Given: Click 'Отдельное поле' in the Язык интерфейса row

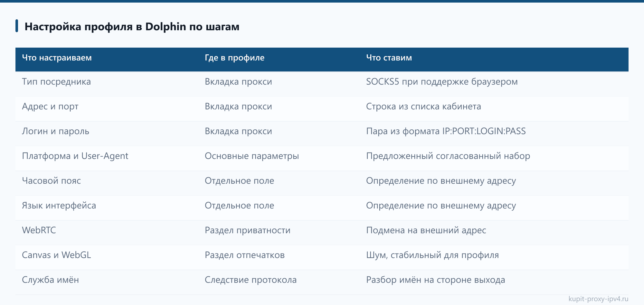Looking at the screenshot, I should [239, 206].
